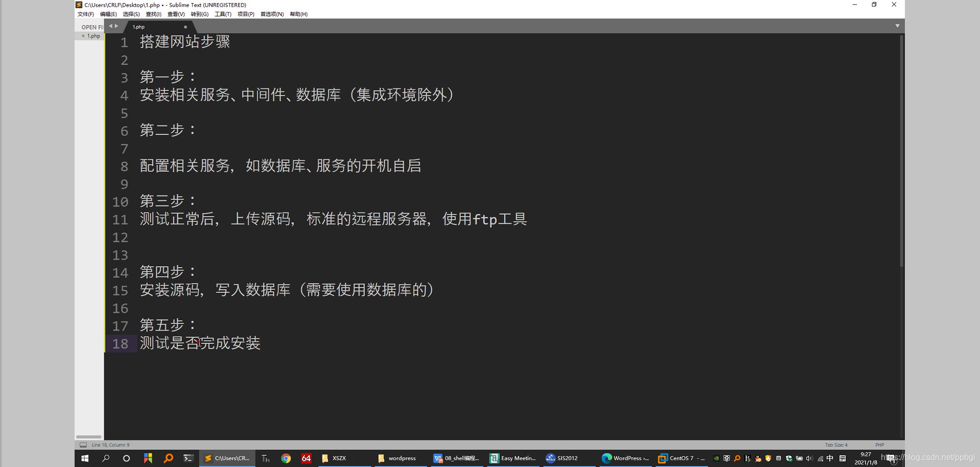This screenshot has width=980, height=467.
Task: Click the 第三步 line
Action: pos(168,201)
